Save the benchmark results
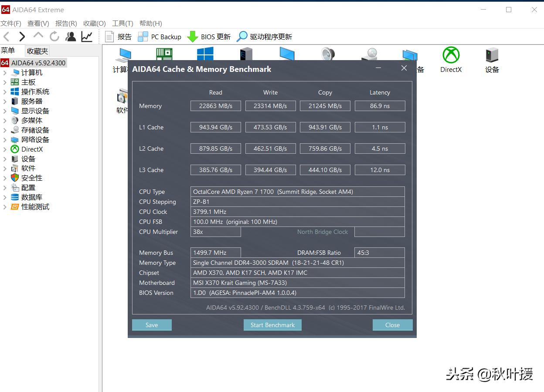544x392 pixels. (152, 324)
